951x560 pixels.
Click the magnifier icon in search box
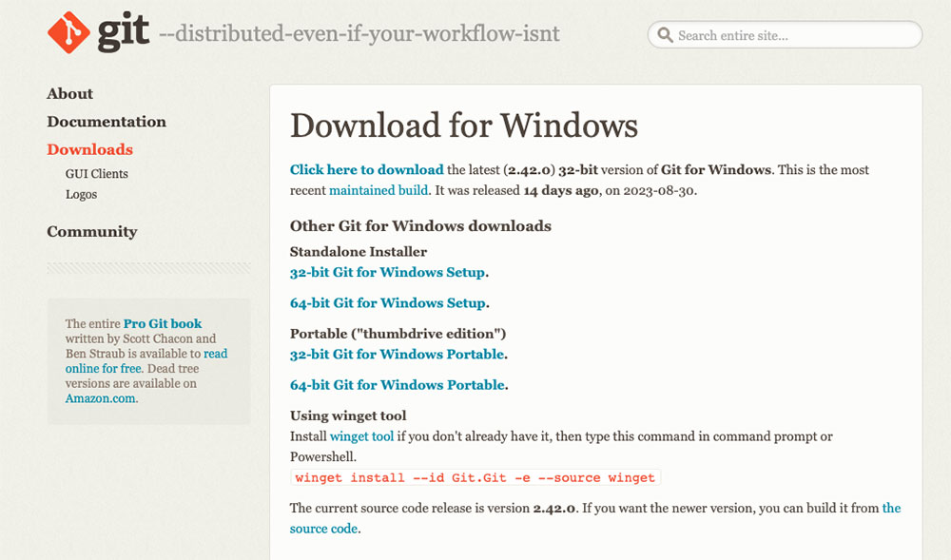(x=666, y=35)
